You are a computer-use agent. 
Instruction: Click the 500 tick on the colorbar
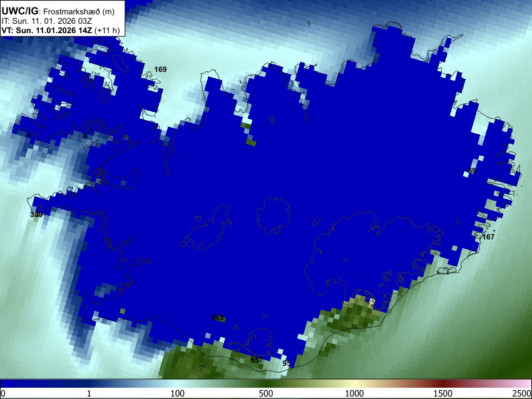pos(266,393)
